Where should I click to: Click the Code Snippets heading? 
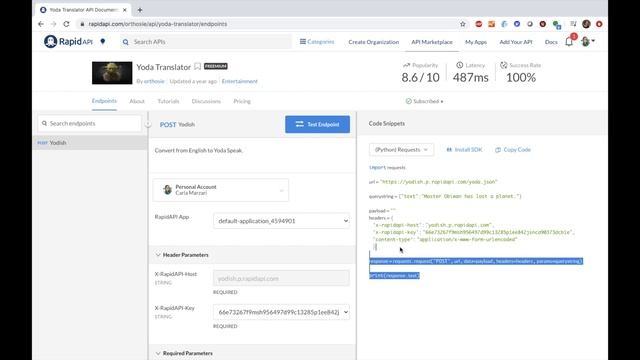point(387,123)
